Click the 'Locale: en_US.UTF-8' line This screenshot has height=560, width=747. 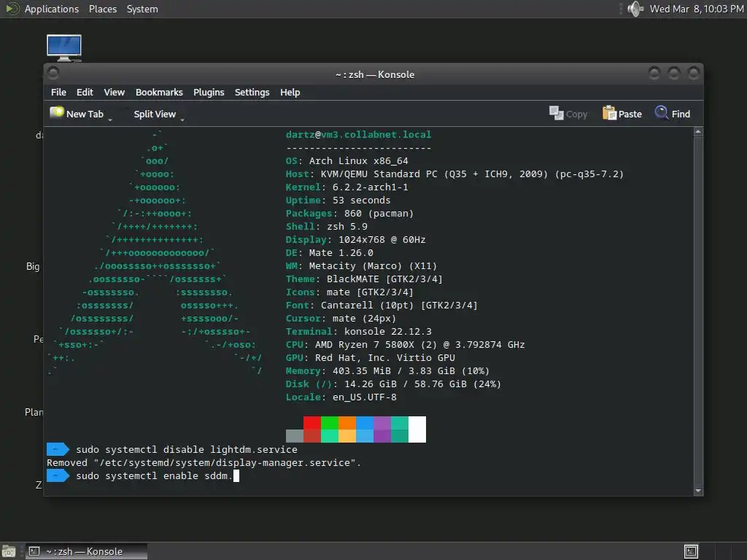click(341, 397)
